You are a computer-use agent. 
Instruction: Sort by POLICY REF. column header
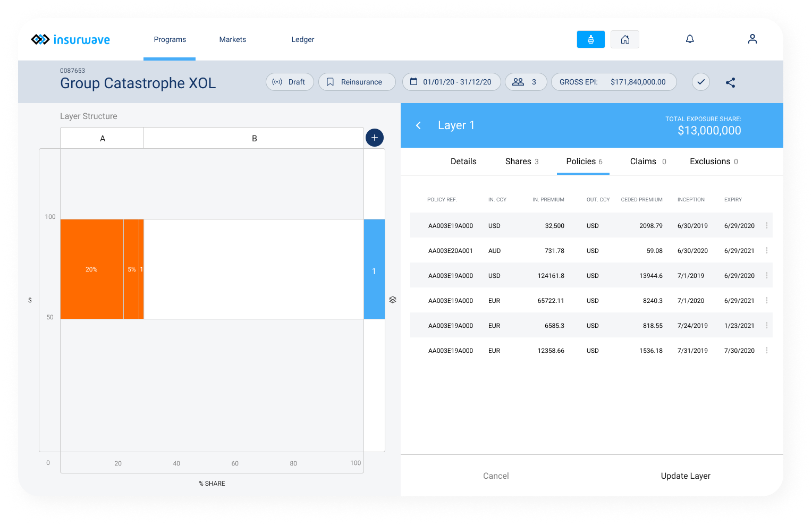point(442,200)
